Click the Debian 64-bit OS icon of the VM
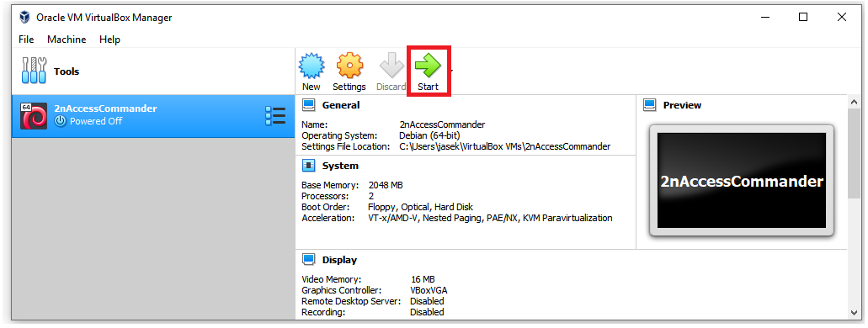Screen dimensions: 868x328 pos(34,115)
